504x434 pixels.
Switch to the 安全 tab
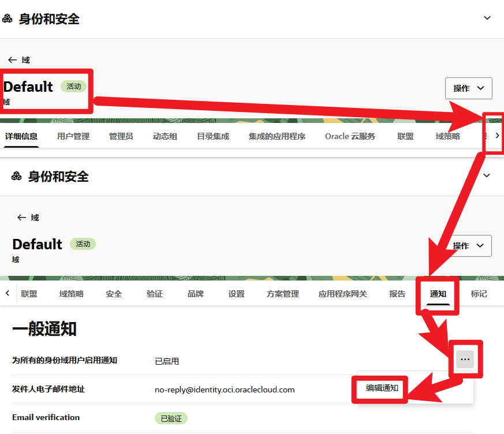[x=114, y=294]
